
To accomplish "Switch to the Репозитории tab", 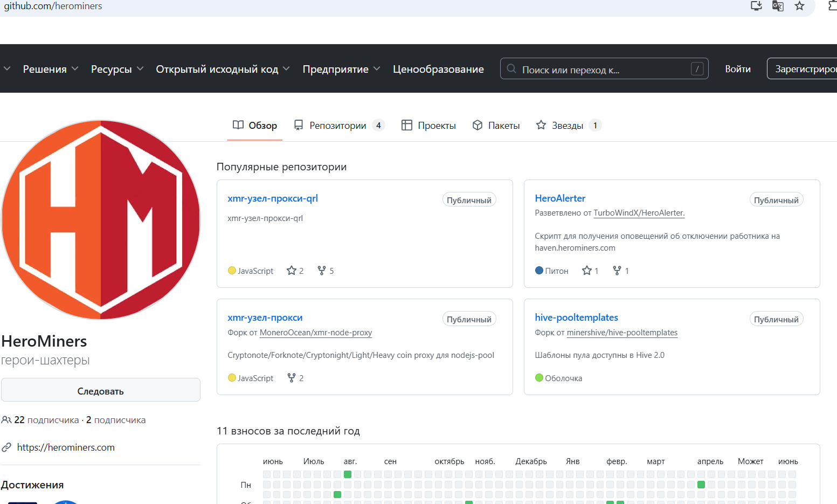I will (339, 126).
